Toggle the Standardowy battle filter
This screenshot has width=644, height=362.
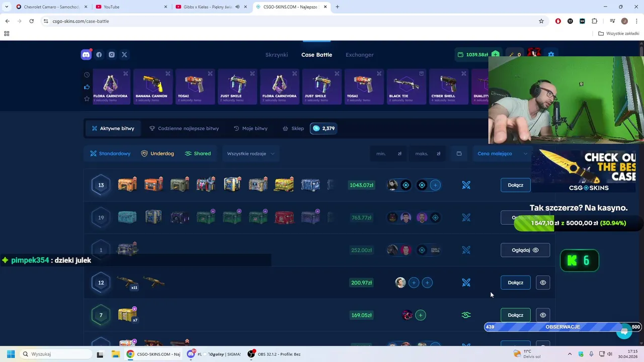tap(110, 153)
